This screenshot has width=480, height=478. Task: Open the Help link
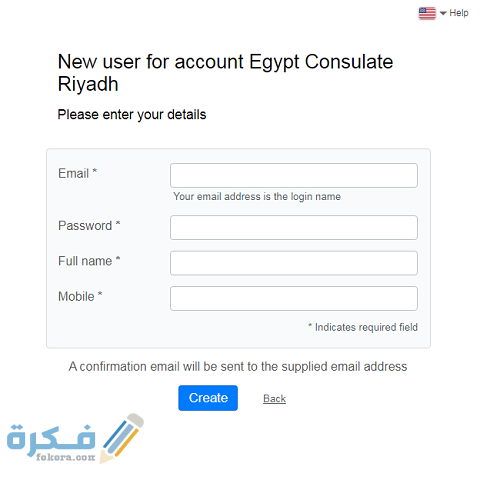click(459, 13)
